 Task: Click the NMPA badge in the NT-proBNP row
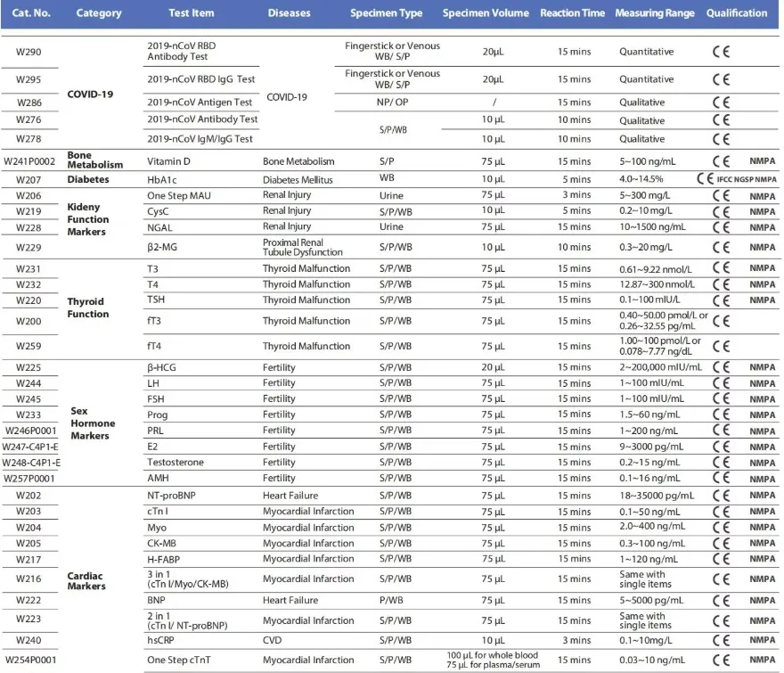pyautogui.click(x=762, y=495)
